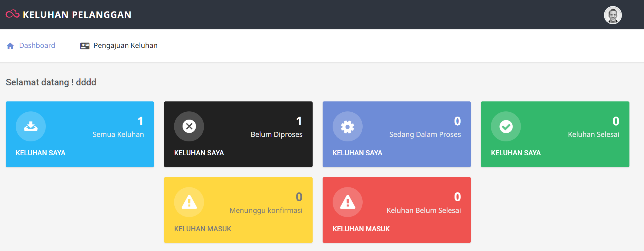Image resolution: width=644 pixels, height=251 pixels.
Task: Click the checkmark icon on green card
Action: click(506, 126)
